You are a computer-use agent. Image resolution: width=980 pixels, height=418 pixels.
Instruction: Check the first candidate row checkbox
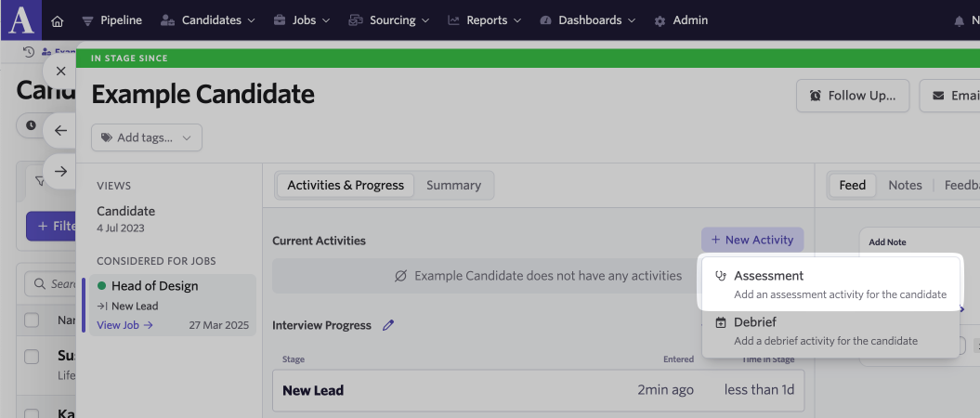click(32, 357)
